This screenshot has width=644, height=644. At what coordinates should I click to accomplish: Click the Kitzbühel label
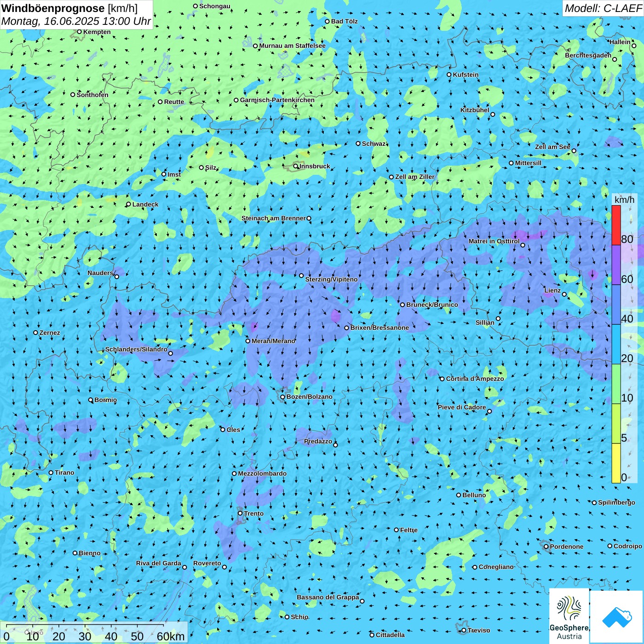[x=475, y=110]
